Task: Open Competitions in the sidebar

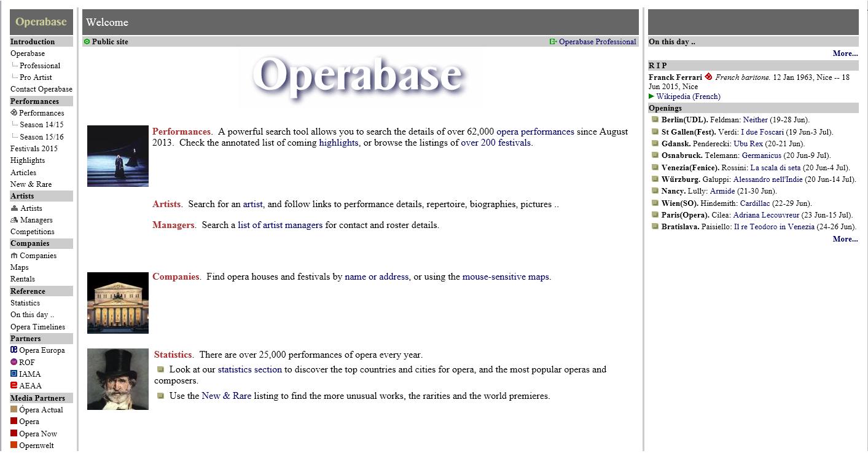Action: click(33, 232)
